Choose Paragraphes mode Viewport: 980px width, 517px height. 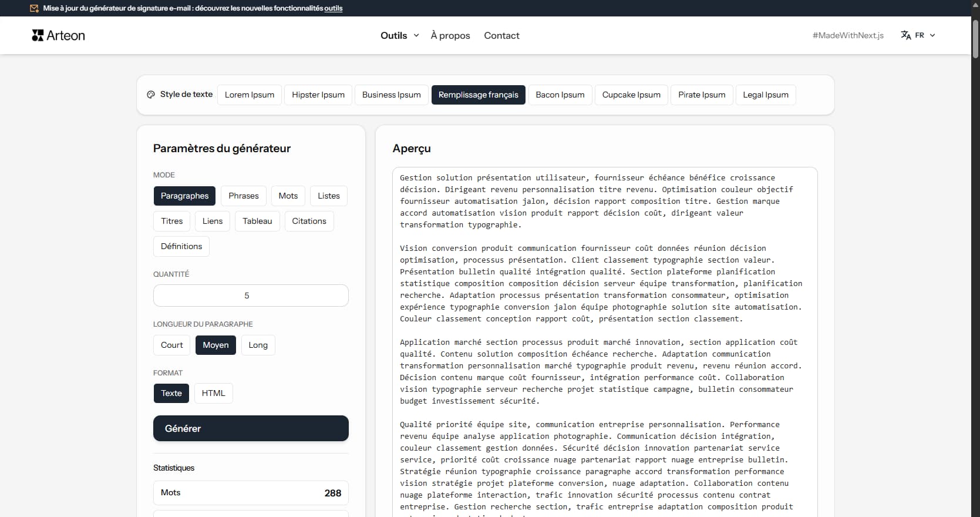[184, 196]
